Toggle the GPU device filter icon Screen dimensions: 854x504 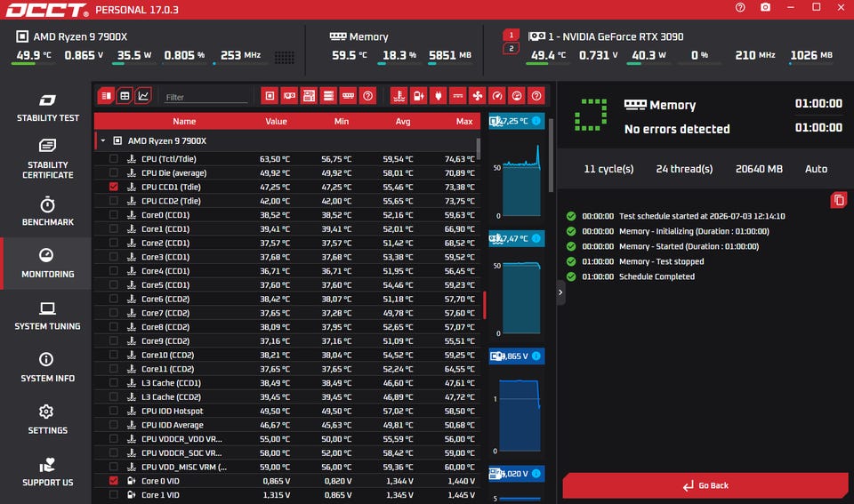pos(289,96)
